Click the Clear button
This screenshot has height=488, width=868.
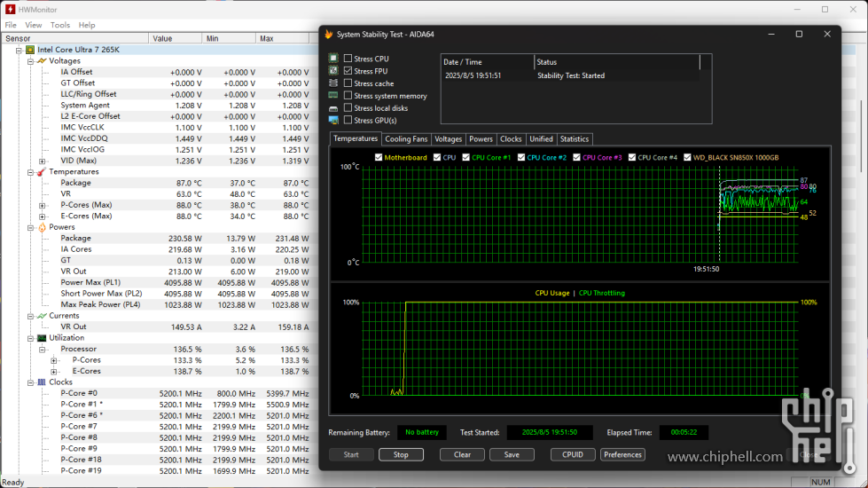462,455
